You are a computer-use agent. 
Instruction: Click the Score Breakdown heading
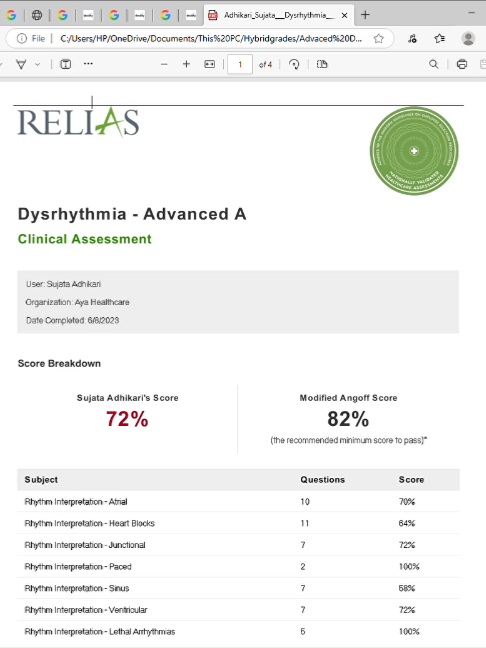point(59,363)
